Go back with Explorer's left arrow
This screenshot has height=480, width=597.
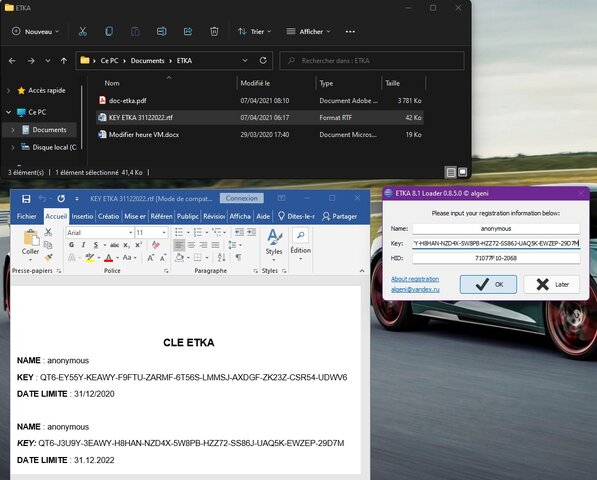(12, 61)
